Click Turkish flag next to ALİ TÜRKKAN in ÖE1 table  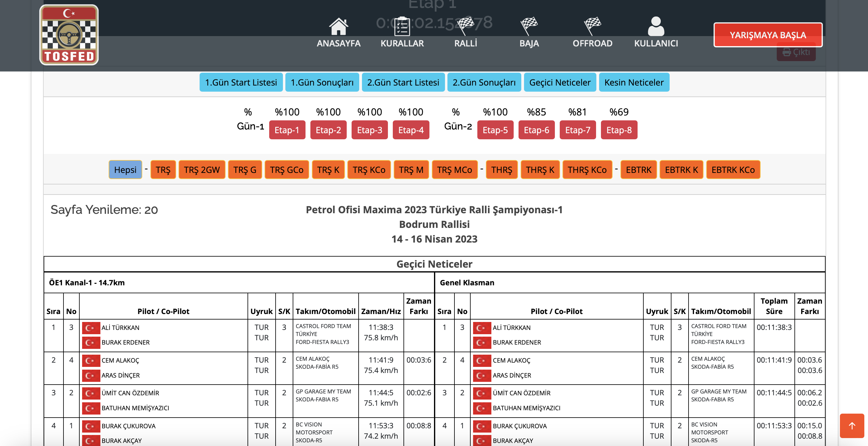(x=91, y=328)
